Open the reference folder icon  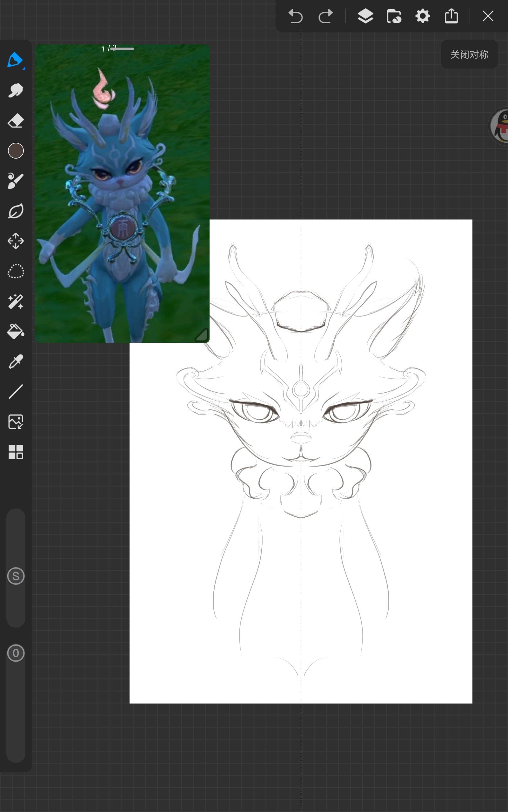(394, 16)
